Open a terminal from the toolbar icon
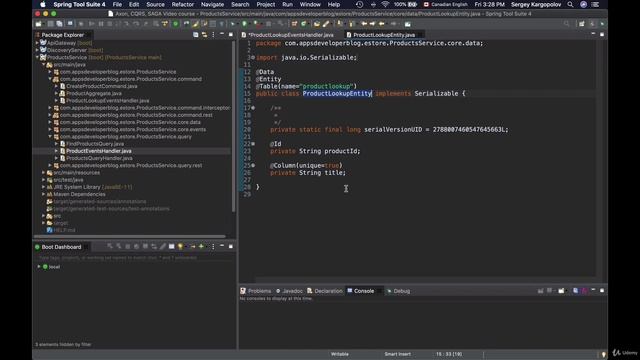 [70, 24]
